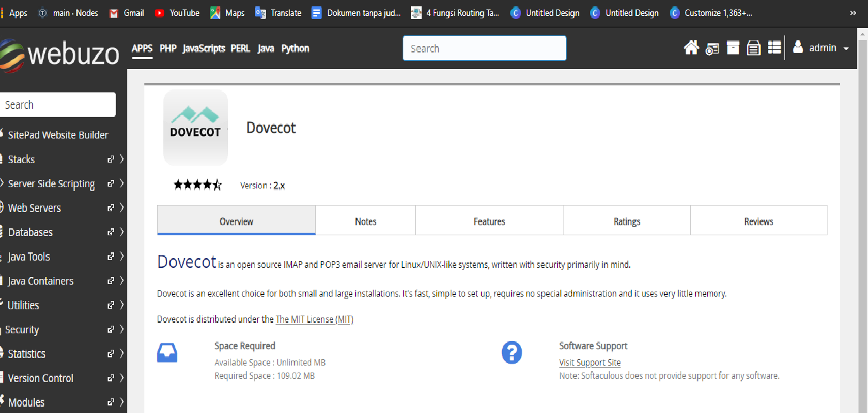The image size is (868, 413).
Task: Open the stacked list rows icon
Action: pyautogui.click(x=774, y=48)
